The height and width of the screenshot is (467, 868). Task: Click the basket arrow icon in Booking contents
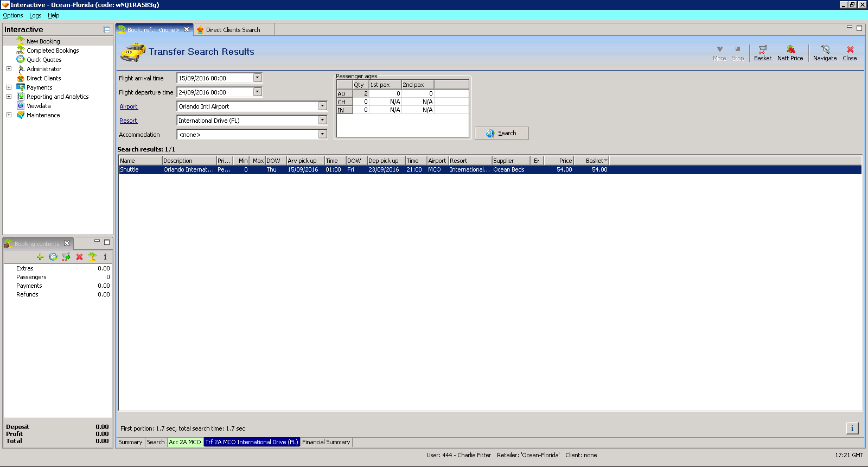click(x=66, y=257)
